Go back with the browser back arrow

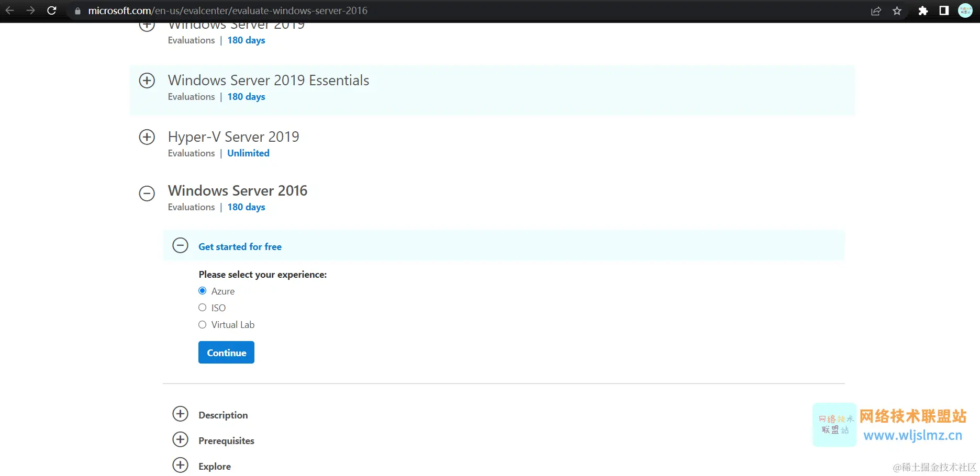[10, 10]
